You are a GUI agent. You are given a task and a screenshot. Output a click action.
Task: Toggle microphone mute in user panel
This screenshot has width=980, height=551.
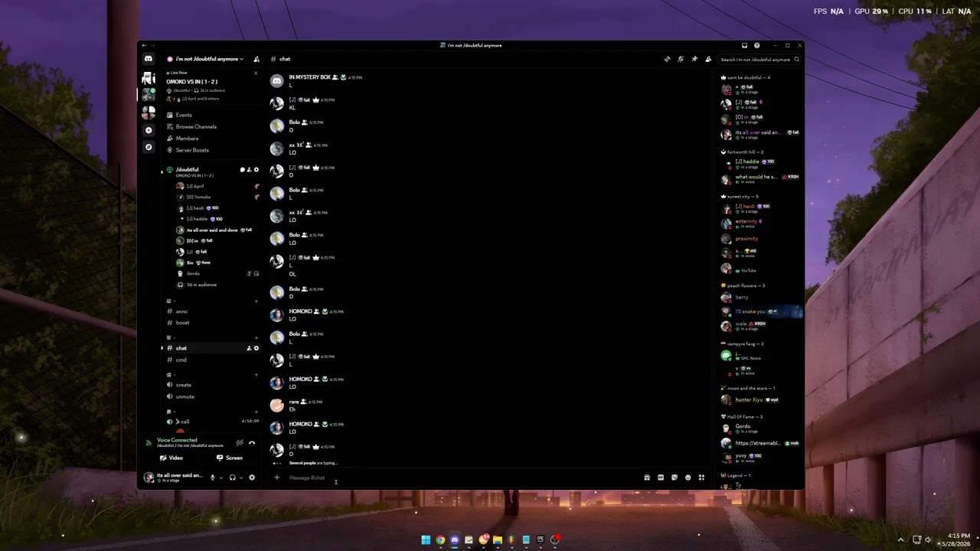213,478
